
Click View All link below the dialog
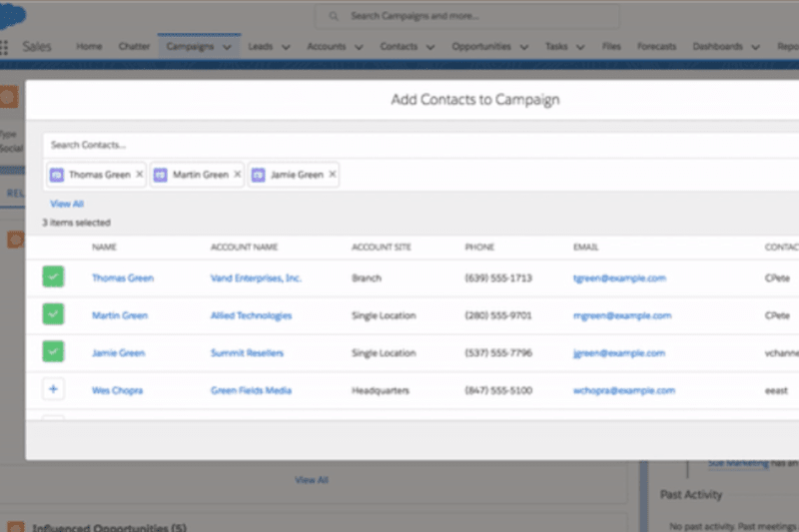coord(312,479)
